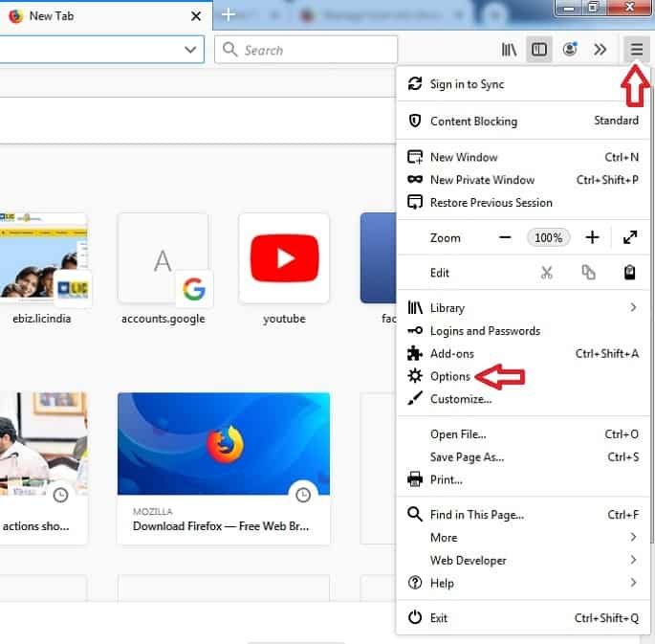Click Exit to quit Firefox

523,617
